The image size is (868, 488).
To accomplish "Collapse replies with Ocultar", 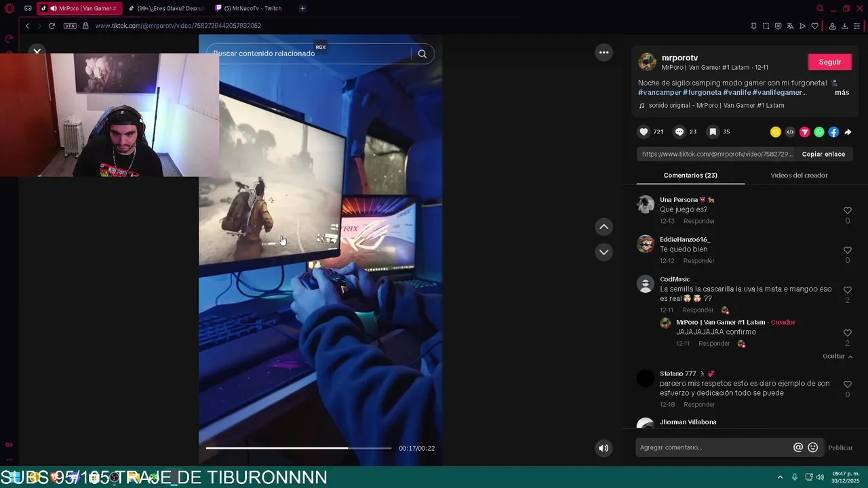I will tap(837, 357).
